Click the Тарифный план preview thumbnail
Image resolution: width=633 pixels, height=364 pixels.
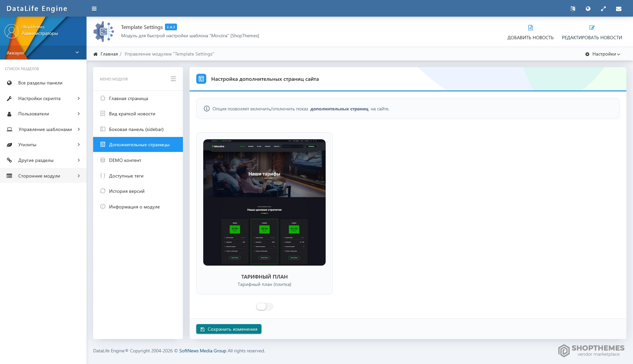pos(264,202)
